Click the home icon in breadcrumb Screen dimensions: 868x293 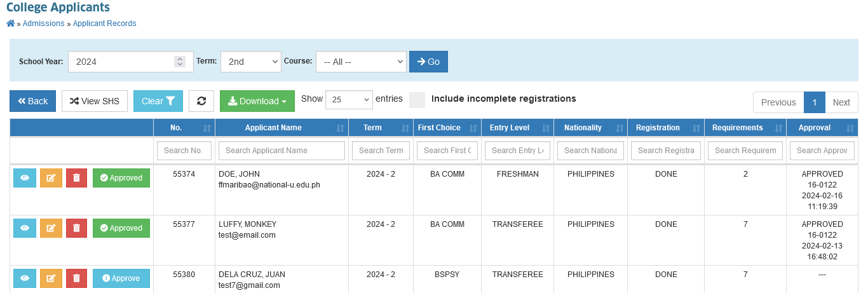[x=10, y=24]
